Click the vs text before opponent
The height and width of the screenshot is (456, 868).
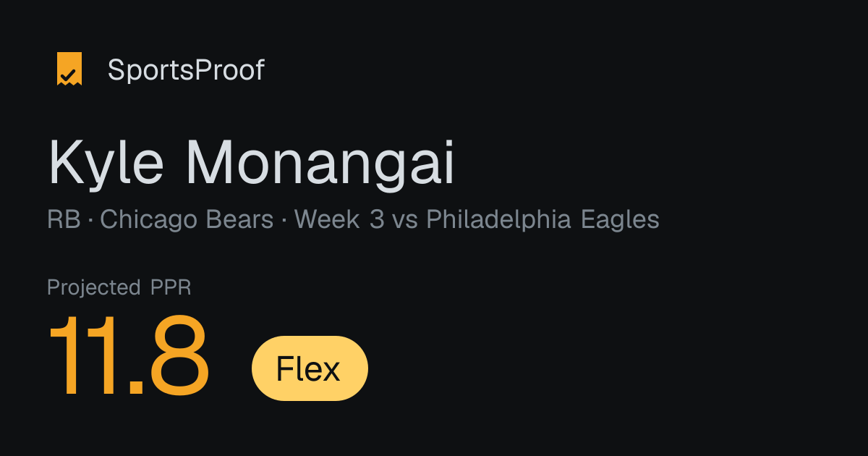(405, 220)
